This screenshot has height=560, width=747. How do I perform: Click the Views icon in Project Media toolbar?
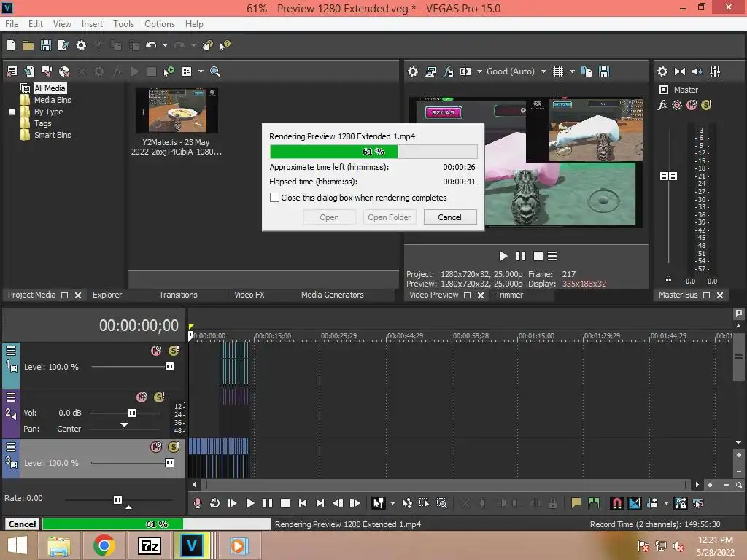[x=187, y=71]
